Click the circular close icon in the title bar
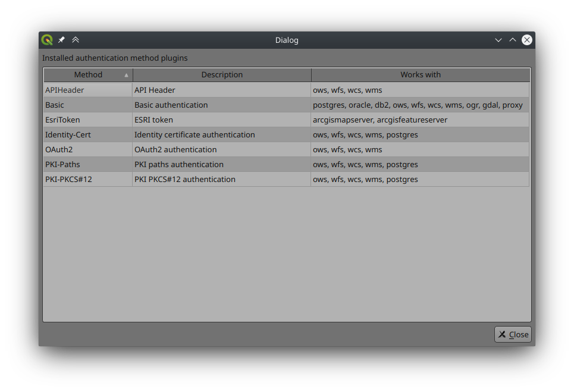 click(x=527, y=40)
